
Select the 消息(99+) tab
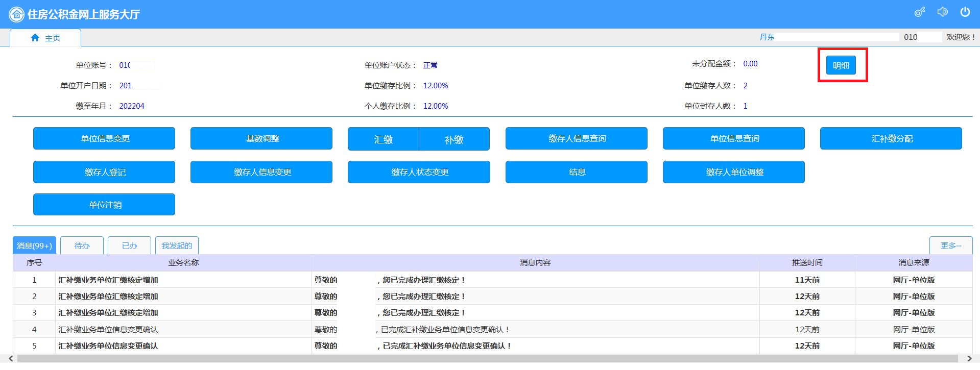point(34,245)
